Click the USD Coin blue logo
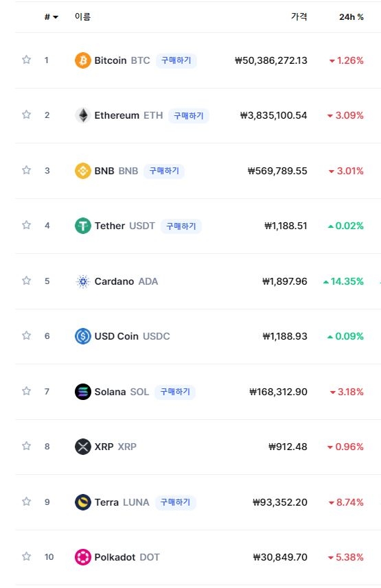The image size is (381, 588). pyautogui.click(x=82, y=336)
